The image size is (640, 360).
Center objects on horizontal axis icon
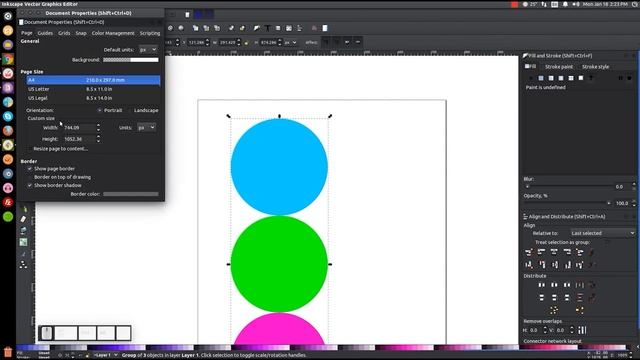[x=555, y=265]
